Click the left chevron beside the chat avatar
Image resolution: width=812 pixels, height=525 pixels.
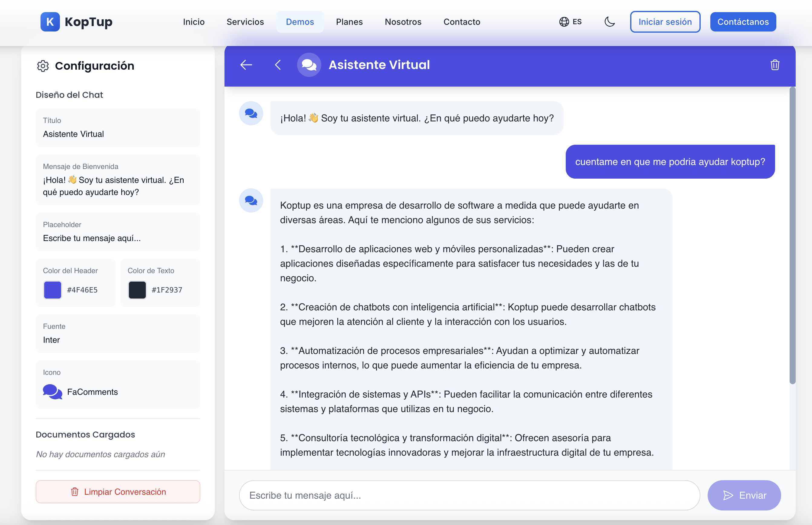(x=278, y=65)
